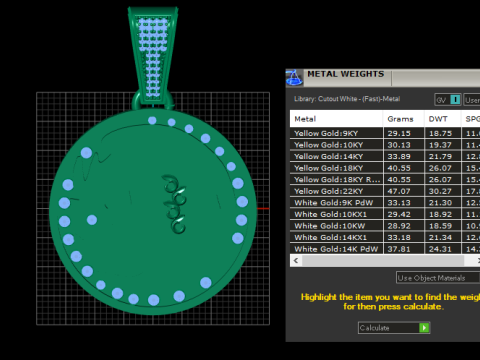The image size is (480, 360).
Task: Click the 28.92 grams value
Action: tap(399, 226)
